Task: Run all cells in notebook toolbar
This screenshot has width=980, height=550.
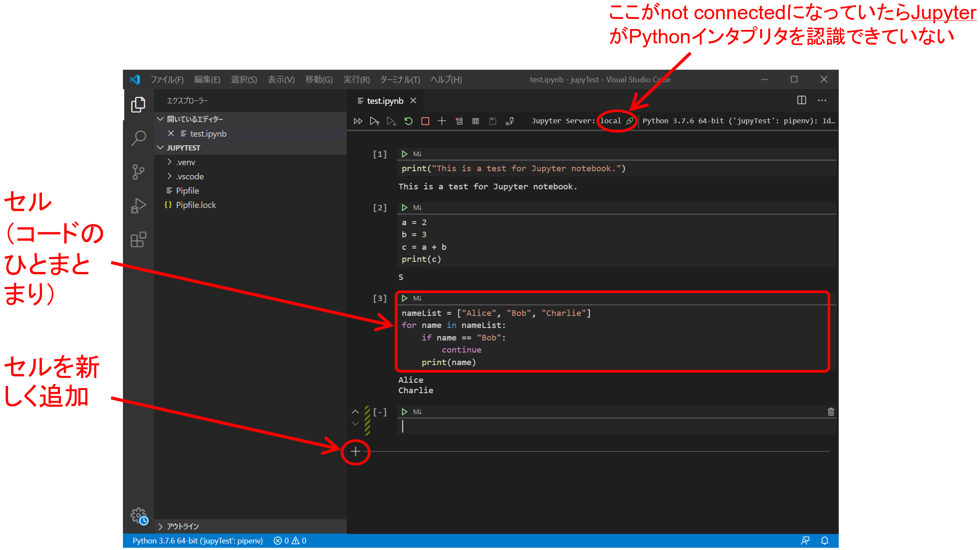Action: click(x=358, y=121)
